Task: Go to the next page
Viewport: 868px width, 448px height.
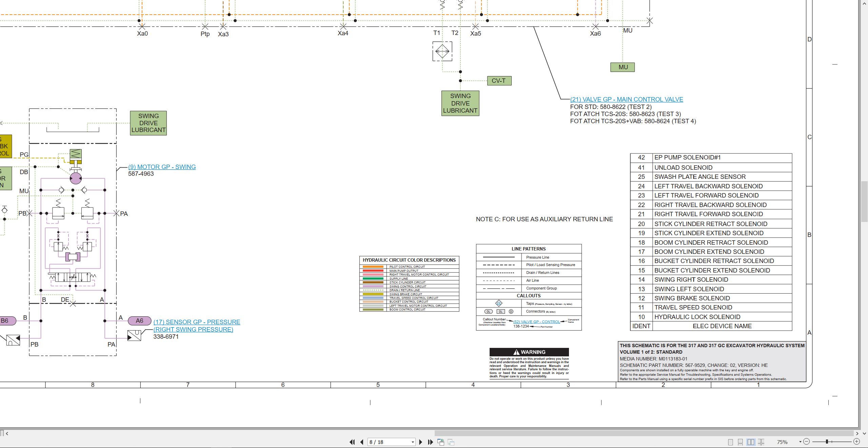Action: 421,442
